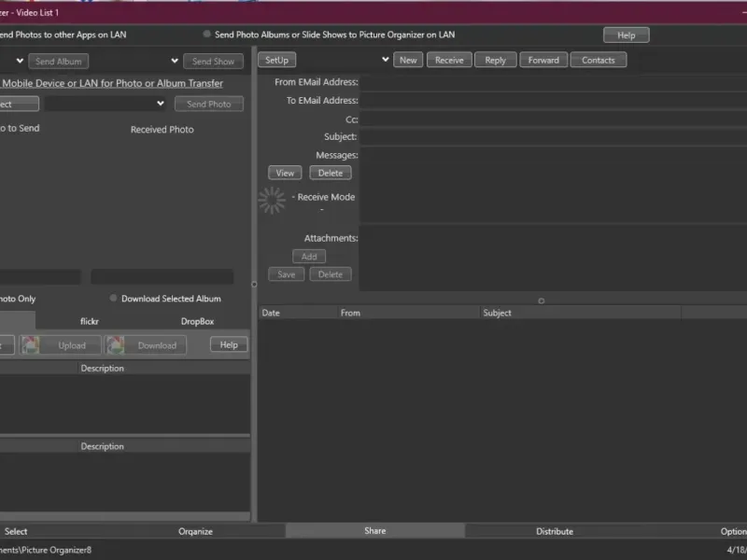Click the From EMail Address field
Image resolution: width=747 pixels, height=560 pixels.
(553, 82)
